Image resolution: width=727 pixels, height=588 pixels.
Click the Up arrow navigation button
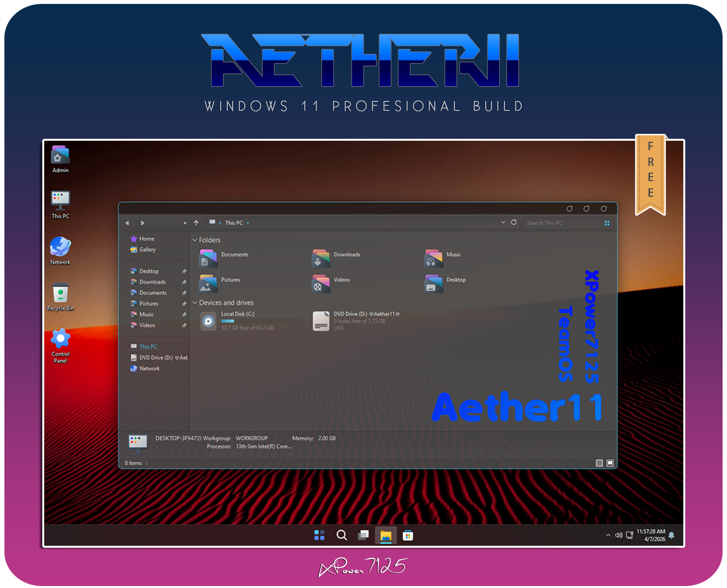196,223
